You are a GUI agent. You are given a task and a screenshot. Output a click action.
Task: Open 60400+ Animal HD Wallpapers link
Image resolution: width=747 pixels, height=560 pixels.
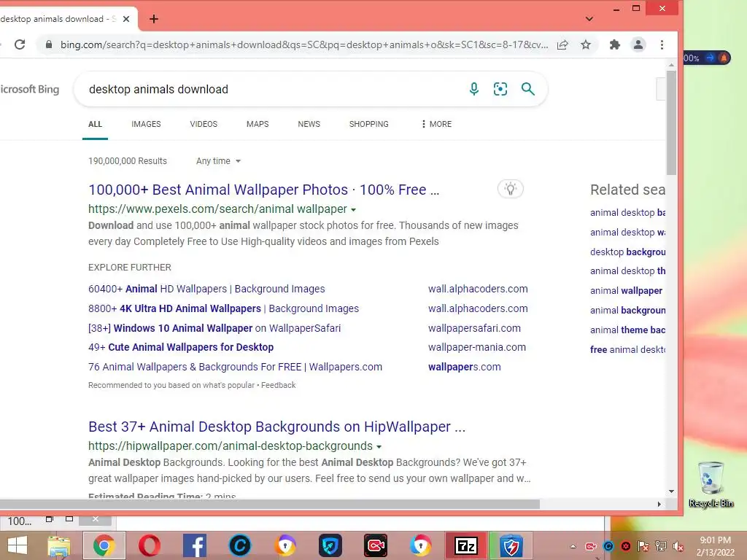point(206,289)
